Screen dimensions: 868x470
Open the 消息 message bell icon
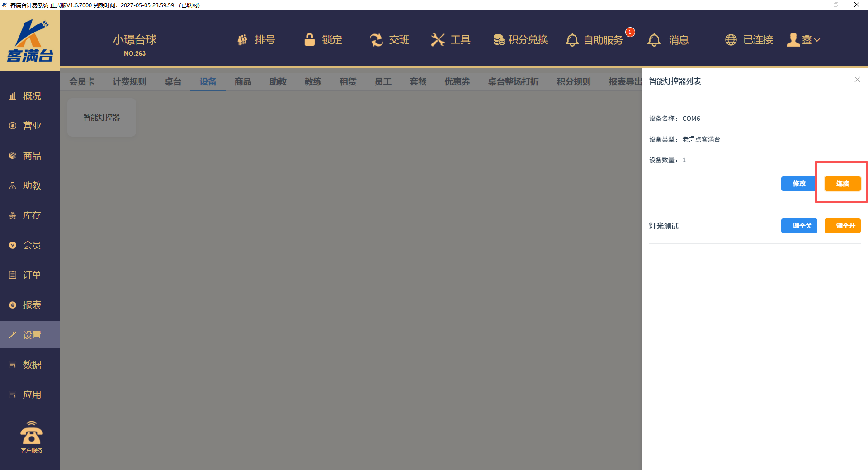[x=654, y=40]
